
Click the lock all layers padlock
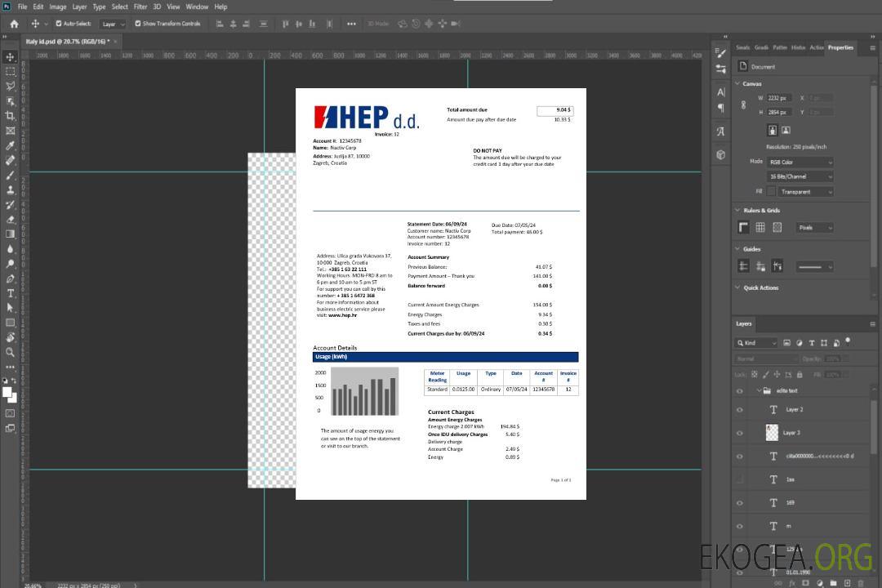point(800,374)
